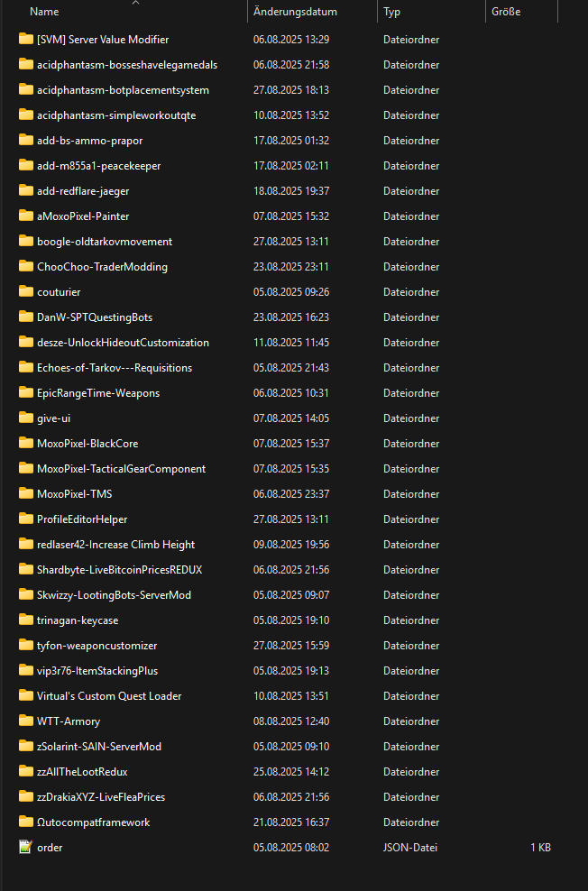Viewport: 588px width, 891px height.
Task: Select the ProfileEditorHelper folder icon
Action: [25, 519]
